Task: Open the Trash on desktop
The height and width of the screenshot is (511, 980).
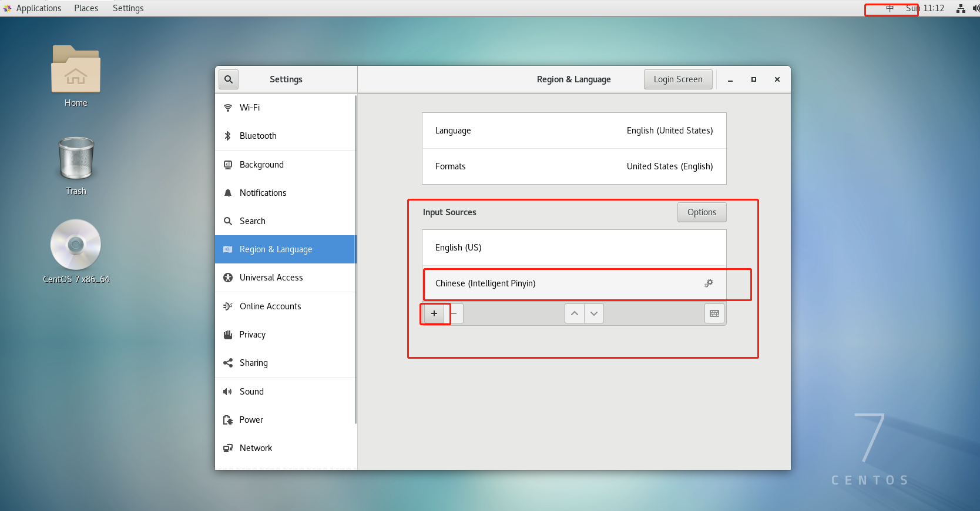Action: point(76,166)
